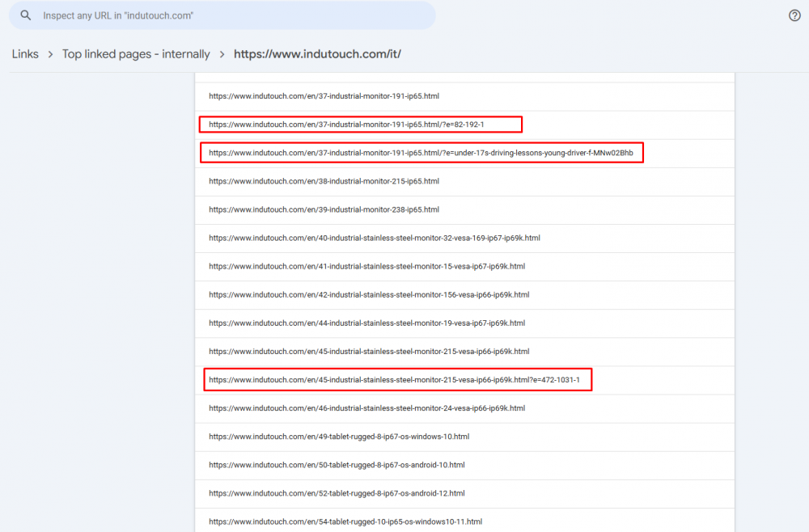
Task: Go back to Links breadcrumb
Action: [25, 54]
